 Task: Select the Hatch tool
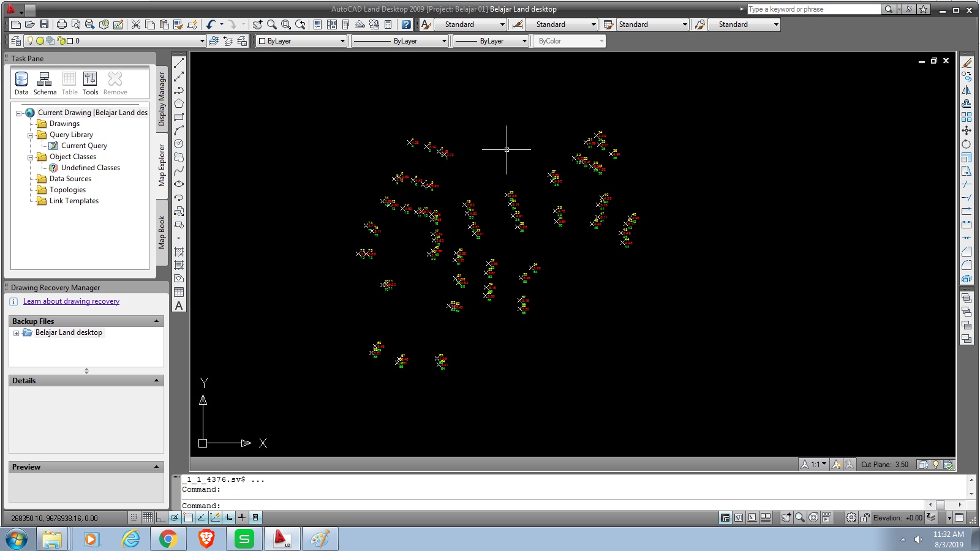tap(179, 252)
